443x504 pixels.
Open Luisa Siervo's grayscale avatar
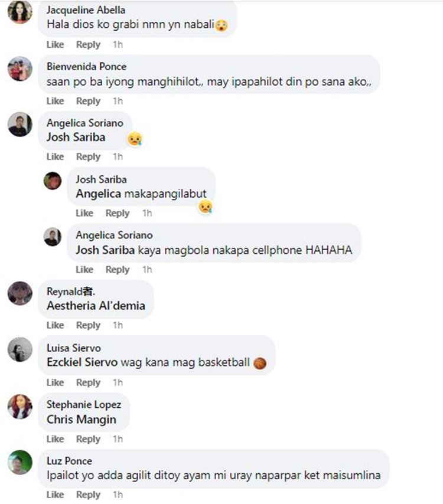(20, 349)
